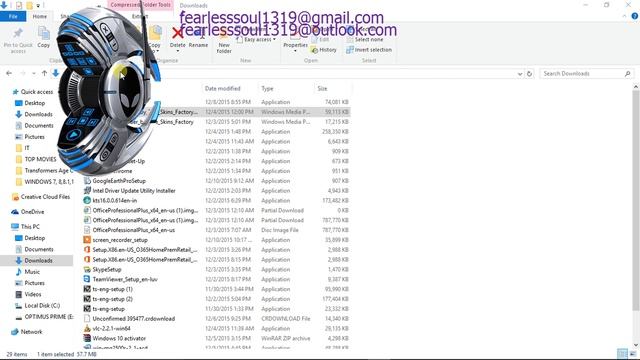
Task: Switch to the details view icon in the status bar
Action: point(622,353)
